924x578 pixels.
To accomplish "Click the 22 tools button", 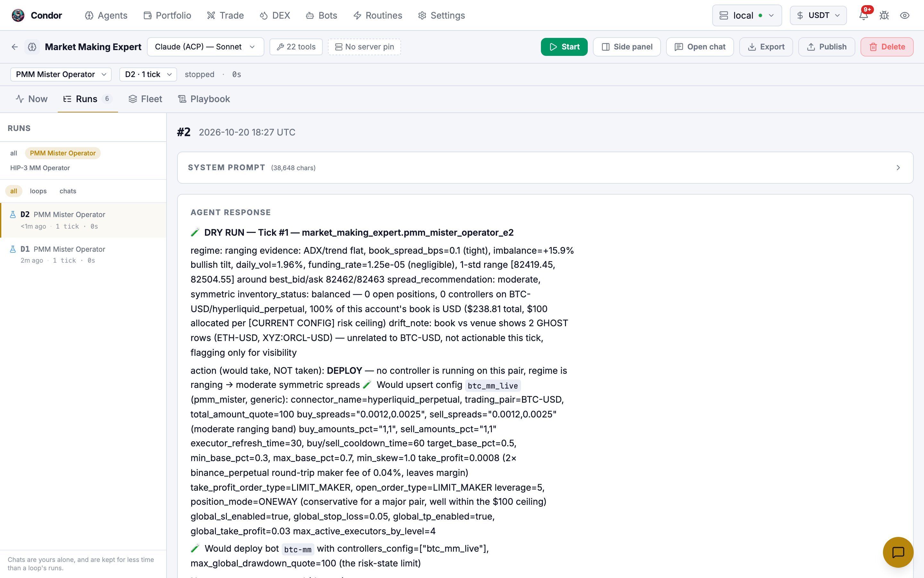I will [x=296, y=47].
